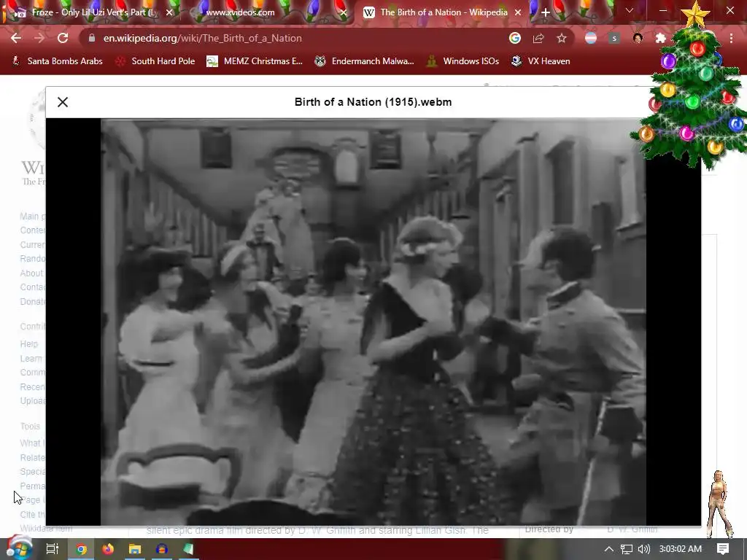This screenshot has height=560, width=747.
Task: Reload the Wikipedia page
Action: pyautogui.click(x=63, y=38)
